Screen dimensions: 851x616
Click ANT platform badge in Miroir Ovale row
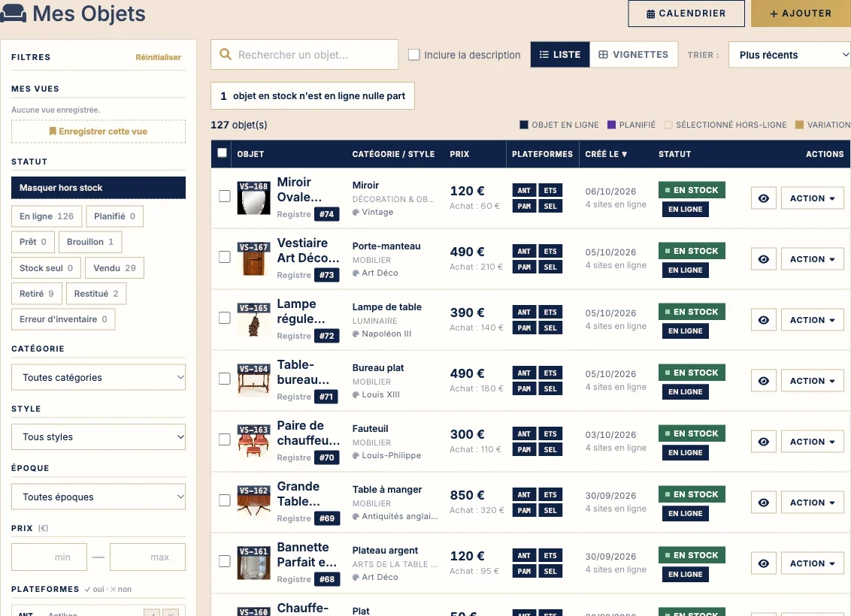coord(524,190)
